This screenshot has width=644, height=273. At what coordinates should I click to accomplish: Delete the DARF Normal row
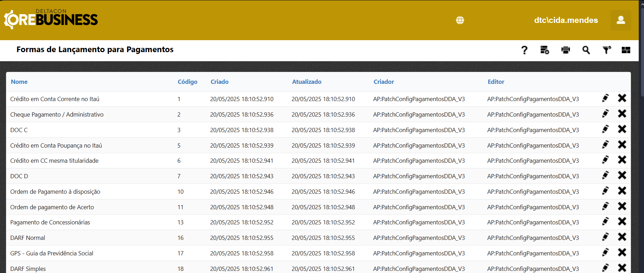tap(622, 237)
